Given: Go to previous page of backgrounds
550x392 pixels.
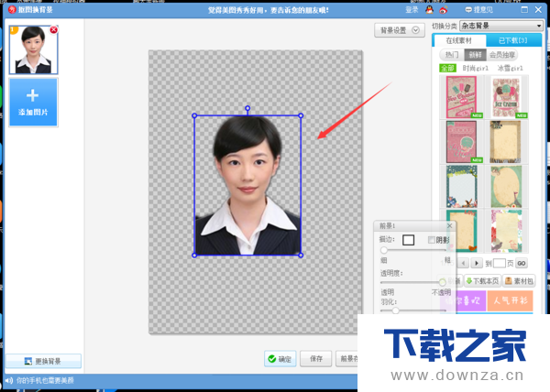Looking at the screenshot, I should click(x=463, y=263).
